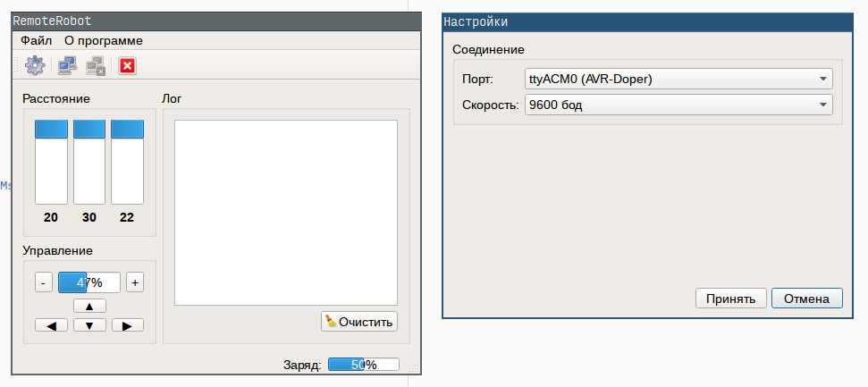
Task: Increase speed with the plus button
Action: 134,282
